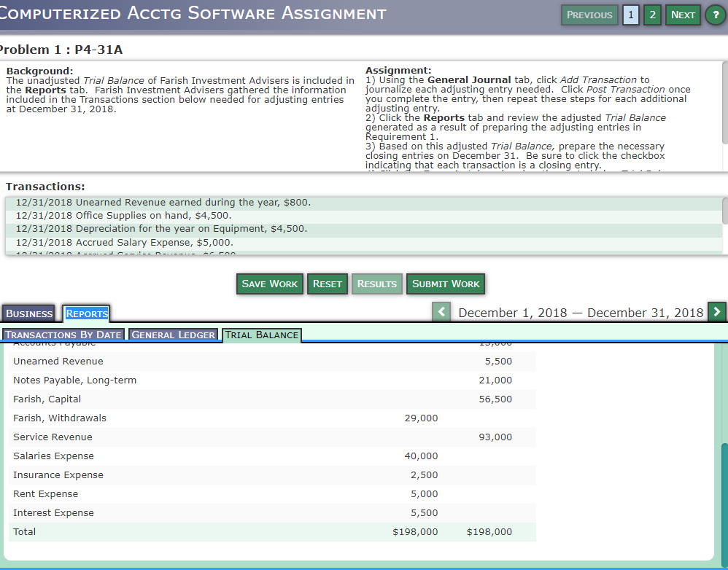The width and height of the screenshot is (728, 570).
Task: Reset the assignment
Action: 327,284
